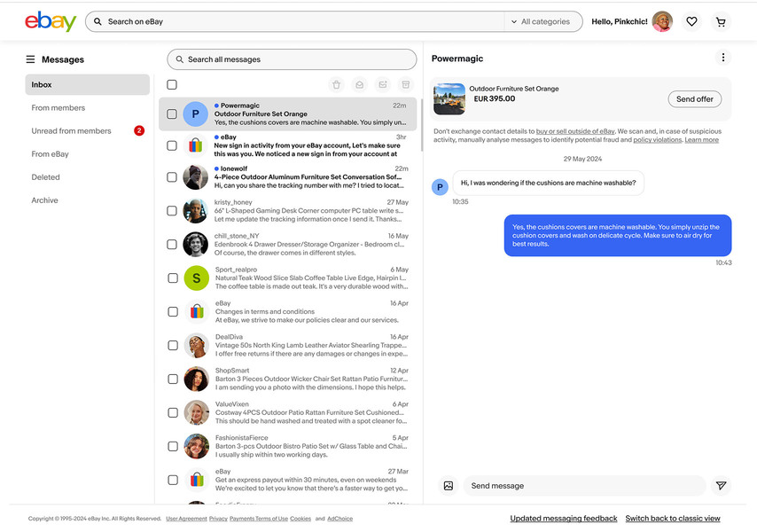Open the watchlist heart icon
757x532 pixels.
click(691, 21)
